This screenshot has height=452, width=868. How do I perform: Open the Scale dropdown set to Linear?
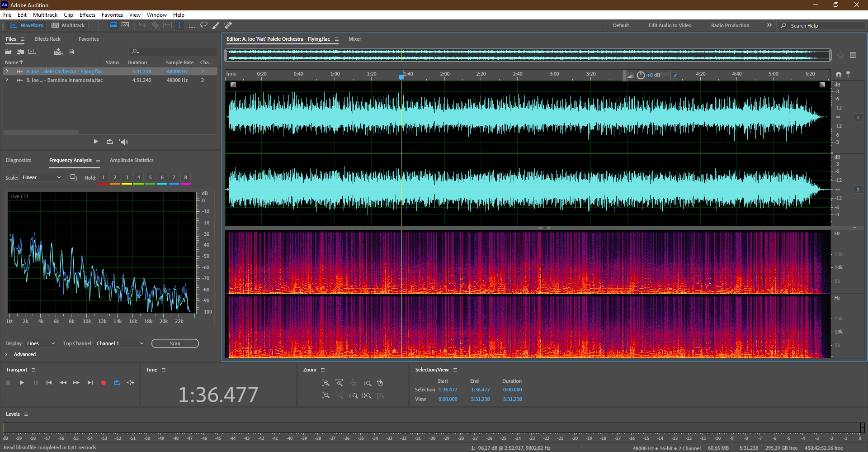click(x=41, y=177)
